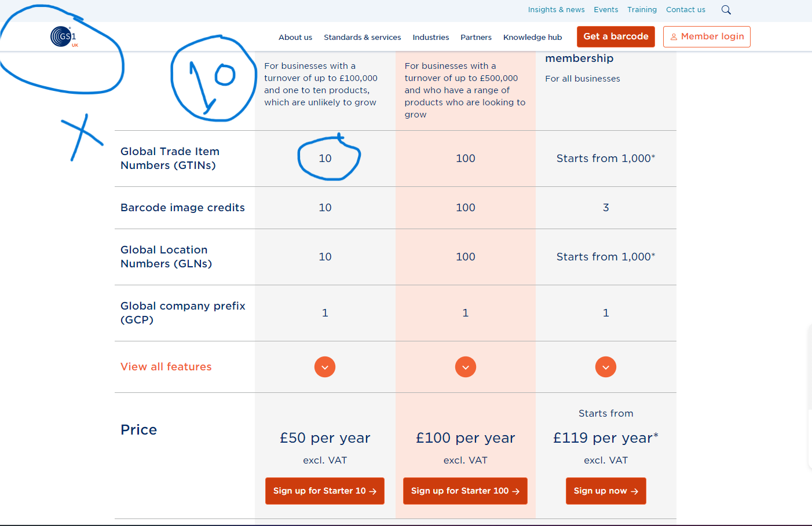Visit Insights & news link

pos(556,10)
